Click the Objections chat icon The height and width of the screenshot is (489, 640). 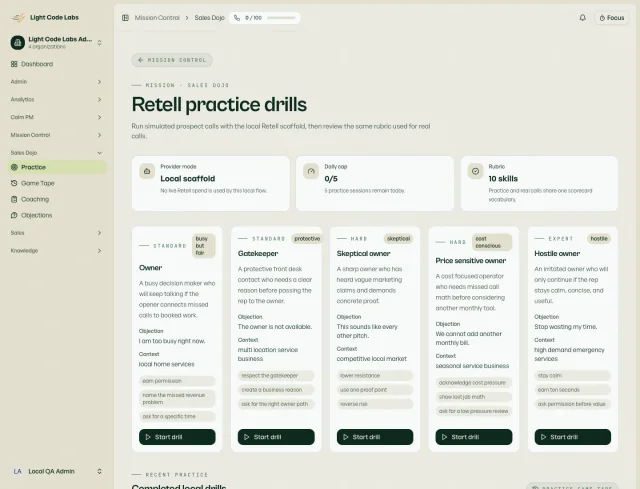click(x=14, y=215)
